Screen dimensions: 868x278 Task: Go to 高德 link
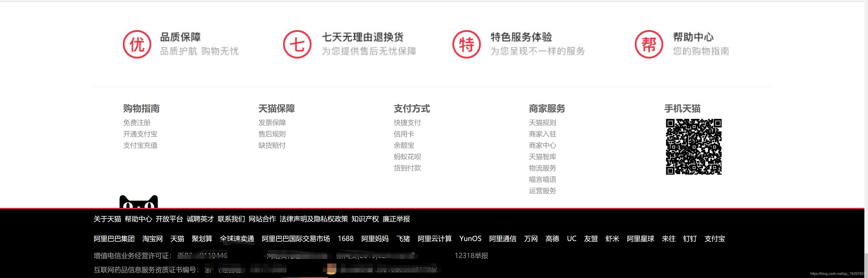552,239
